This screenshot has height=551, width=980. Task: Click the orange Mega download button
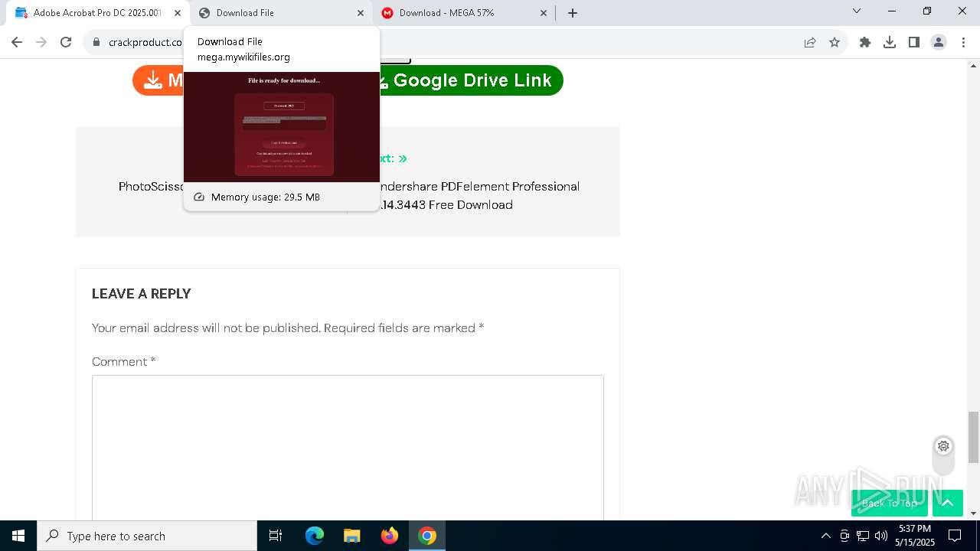[158, 80]
